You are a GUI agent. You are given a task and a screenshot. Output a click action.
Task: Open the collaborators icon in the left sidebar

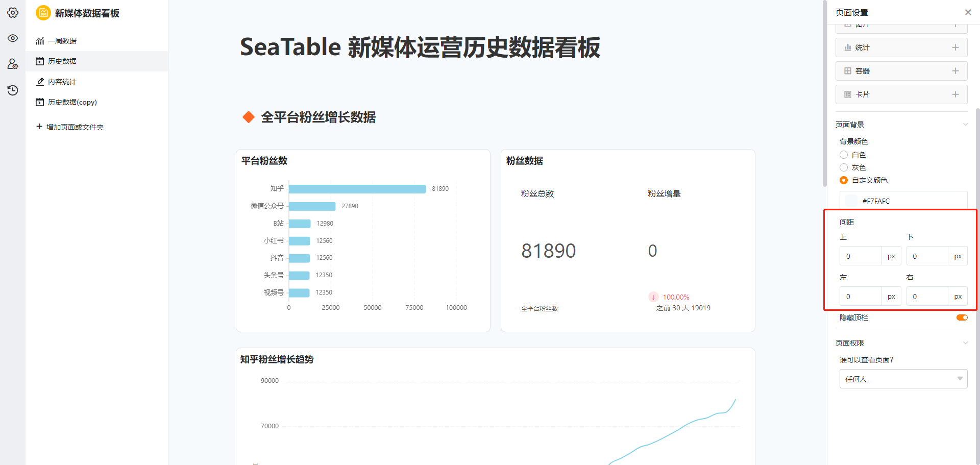tap(13, 64)
